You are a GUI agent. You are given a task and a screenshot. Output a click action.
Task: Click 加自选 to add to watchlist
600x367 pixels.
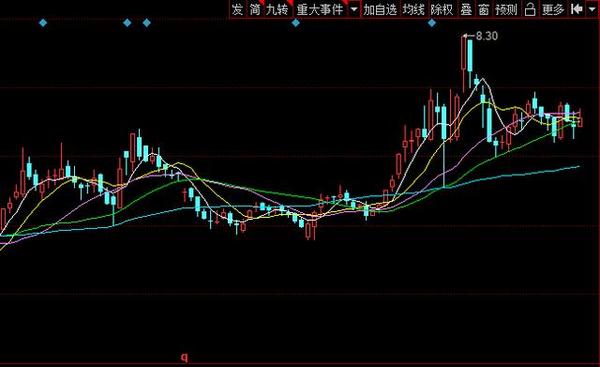coord(380,9)
